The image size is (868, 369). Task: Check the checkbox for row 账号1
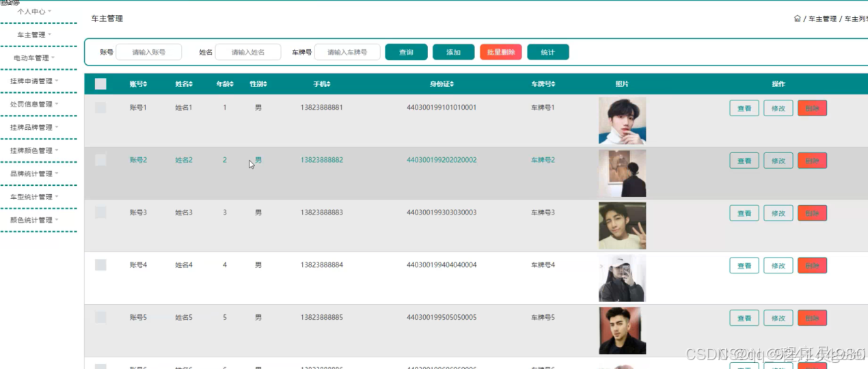pos(100,107)
